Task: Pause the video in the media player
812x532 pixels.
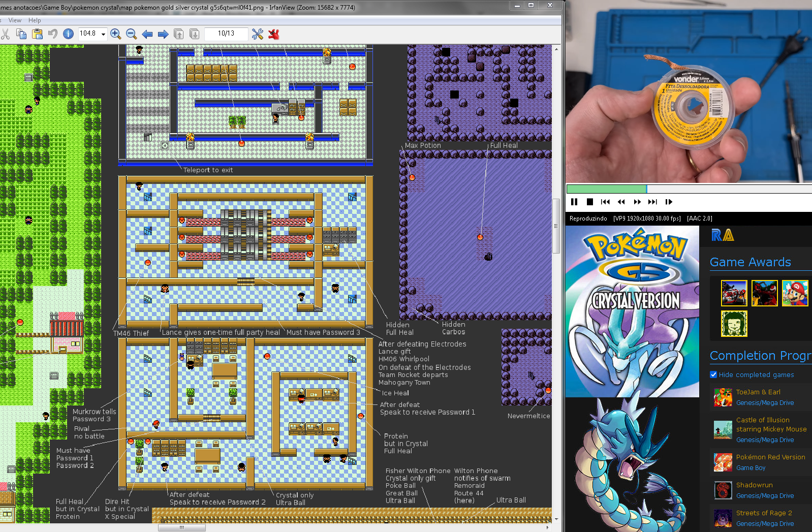Action: [x=574, y=202]
